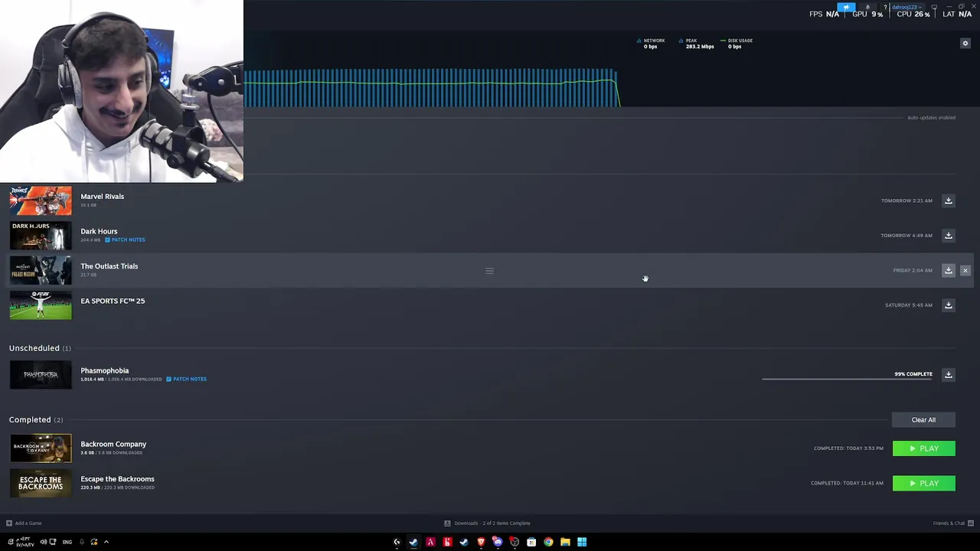The height and width of the screenshot is (551, 980).
Task: Clear All completed downloads
Action: [x=923, y=420]
